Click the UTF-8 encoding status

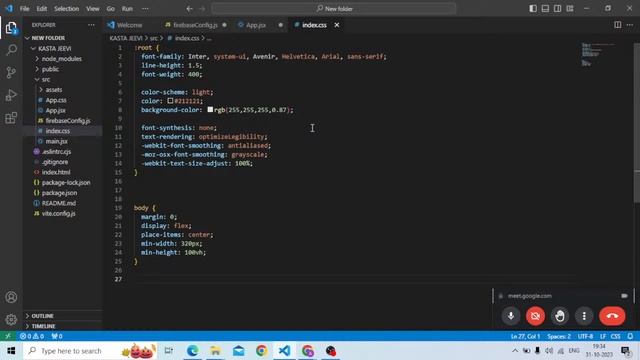pos(585,336)
